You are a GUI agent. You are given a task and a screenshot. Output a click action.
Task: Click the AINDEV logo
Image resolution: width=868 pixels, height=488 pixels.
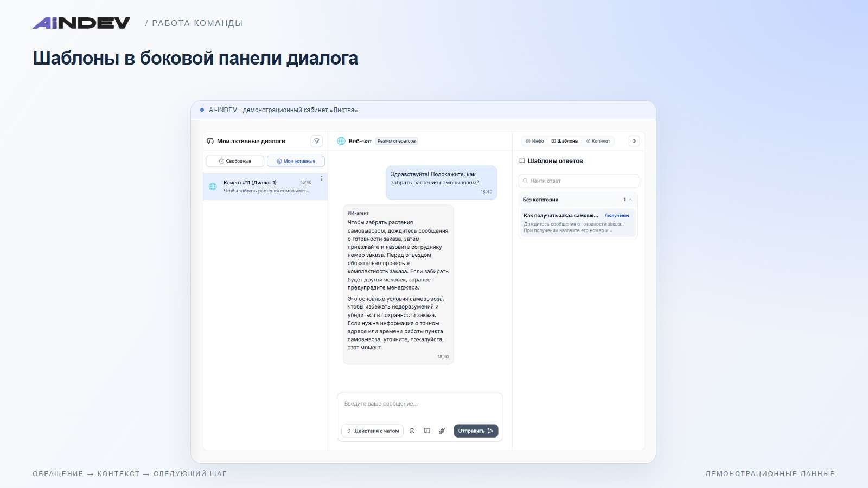pyautogui.click(x=81, y=23)
